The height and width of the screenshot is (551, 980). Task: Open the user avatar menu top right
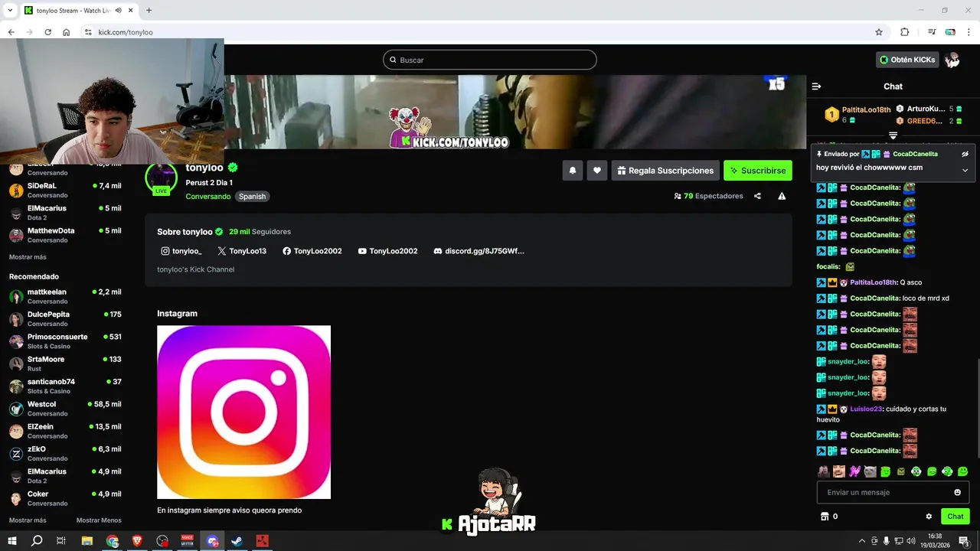coord(952,60)
